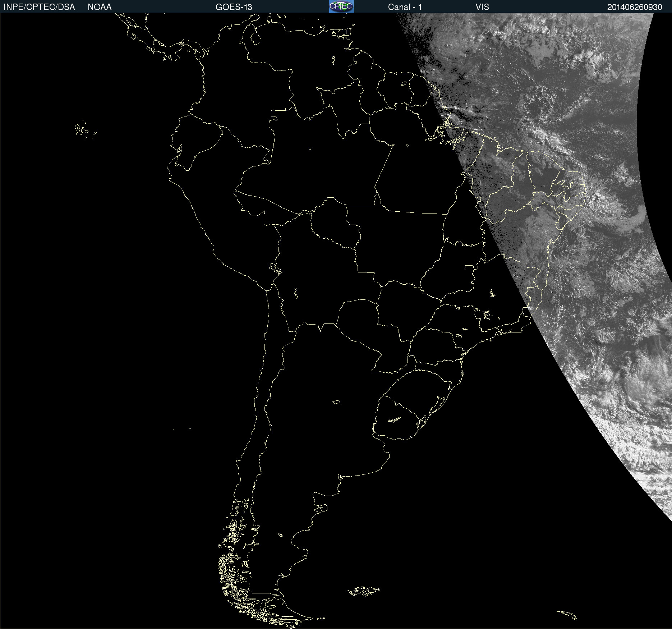This screenshot has height=629, width=672.
Task: Click the NOAA label in the header
Action: [100, 7]
